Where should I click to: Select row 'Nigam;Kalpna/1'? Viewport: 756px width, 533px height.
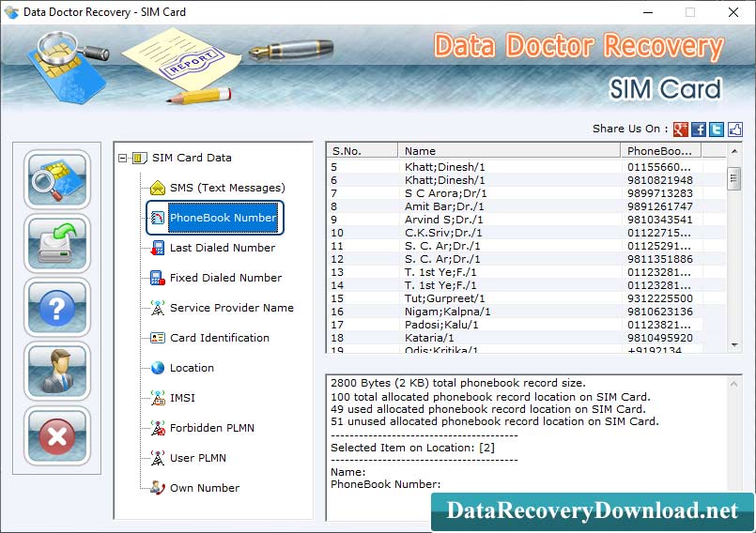click(x=526, y=312)
